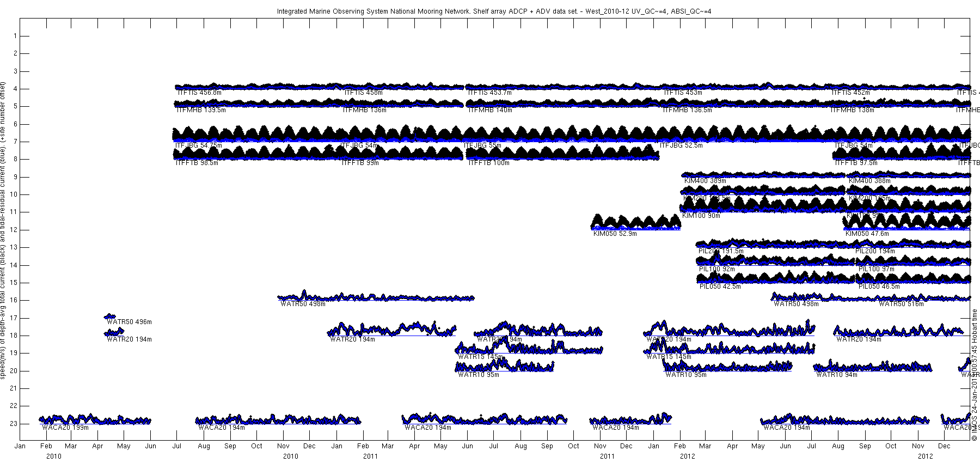Click the 'PIL100 97m' label
Viewport: 980px width, 463px height.
point(877,269)
